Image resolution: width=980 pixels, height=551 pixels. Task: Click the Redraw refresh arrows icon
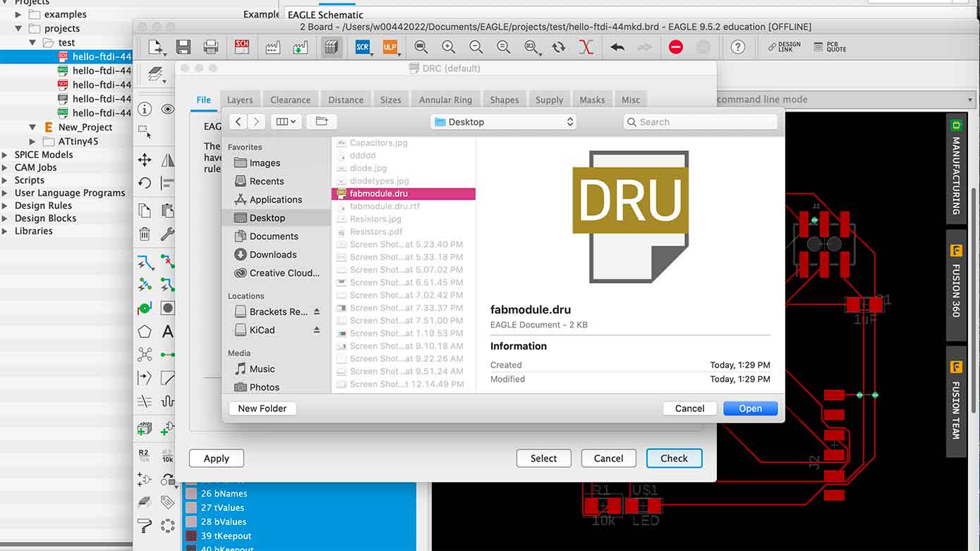click(559, 47)
